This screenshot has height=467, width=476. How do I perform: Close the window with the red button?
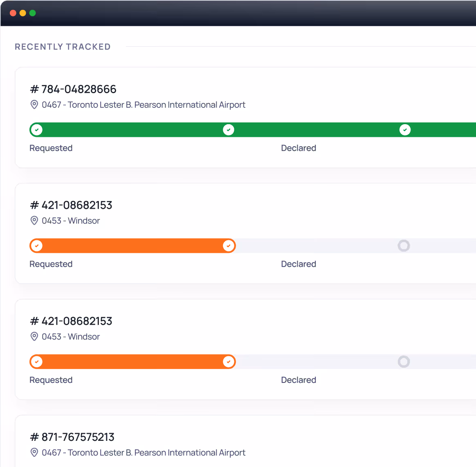13,13
